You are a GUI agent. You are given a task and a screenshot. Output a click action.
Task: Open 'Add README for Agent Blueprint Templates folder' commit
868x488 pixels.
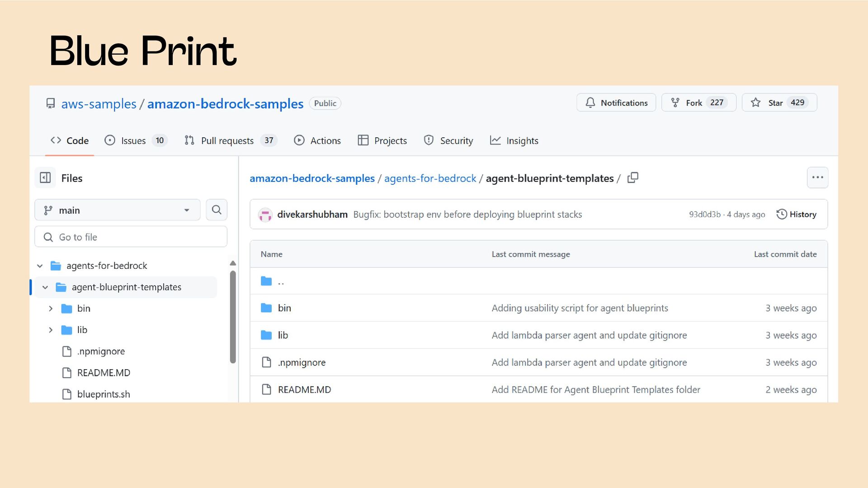pos(596,389)
